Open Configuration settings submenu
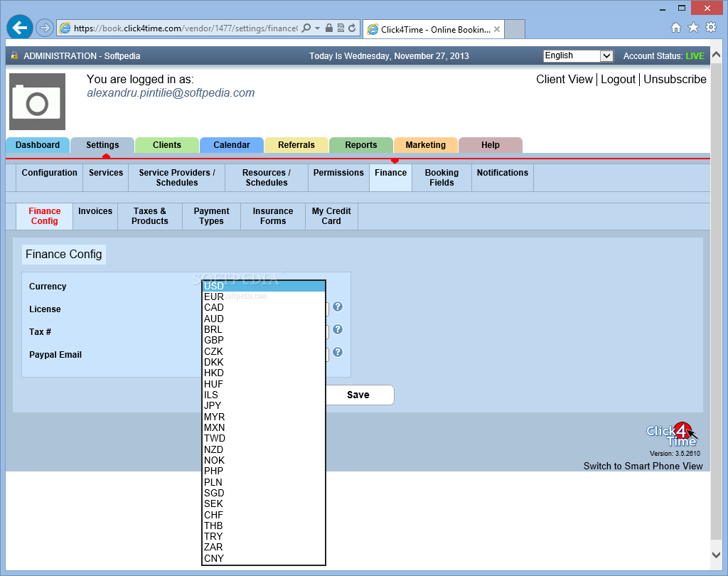This screenshot has width=728, height=576. 50,178
